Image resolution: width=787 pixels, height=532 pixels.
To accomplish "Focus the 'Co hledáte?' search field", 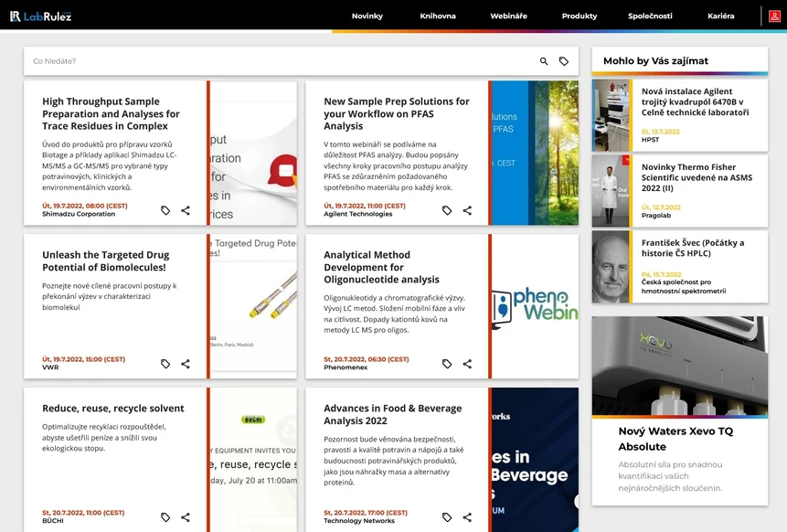I will tap(282, 61).
